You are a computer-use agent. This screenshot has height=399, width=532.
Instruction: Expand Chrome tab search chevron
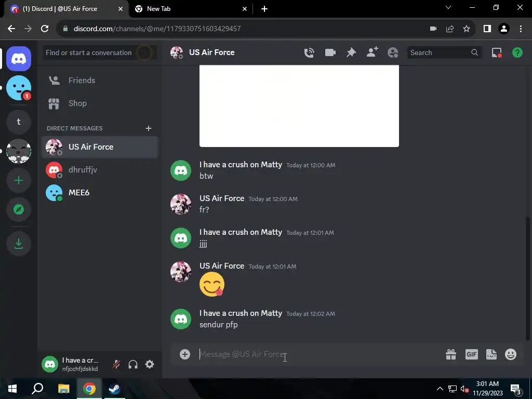pos(448,7)
